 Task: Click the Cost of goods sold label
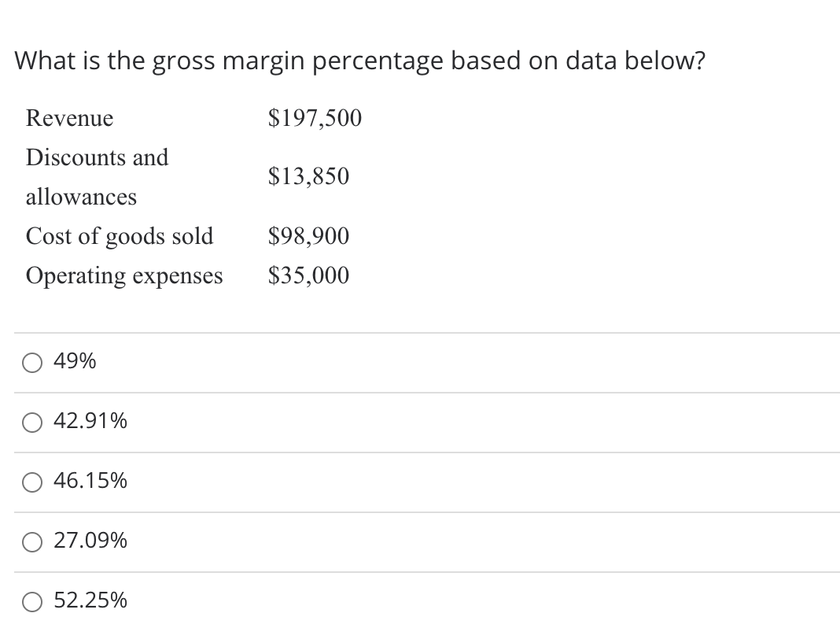[x=120, y=236]
